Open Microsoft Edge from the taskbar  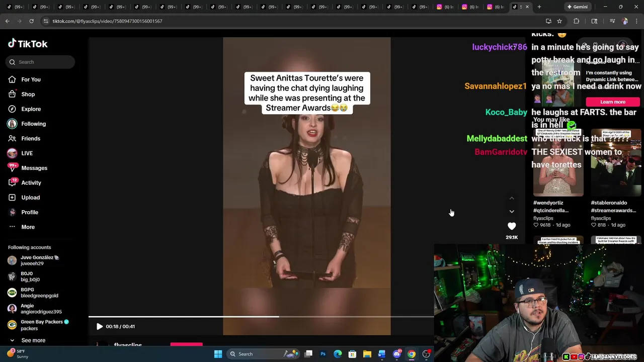tap(338, 354)
